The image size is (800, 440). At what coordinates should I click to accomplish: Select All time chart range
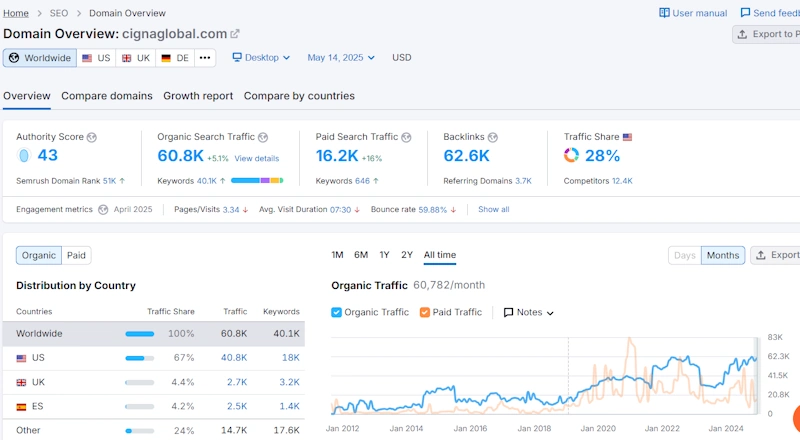pyautogui.click(x=440, y=255)
